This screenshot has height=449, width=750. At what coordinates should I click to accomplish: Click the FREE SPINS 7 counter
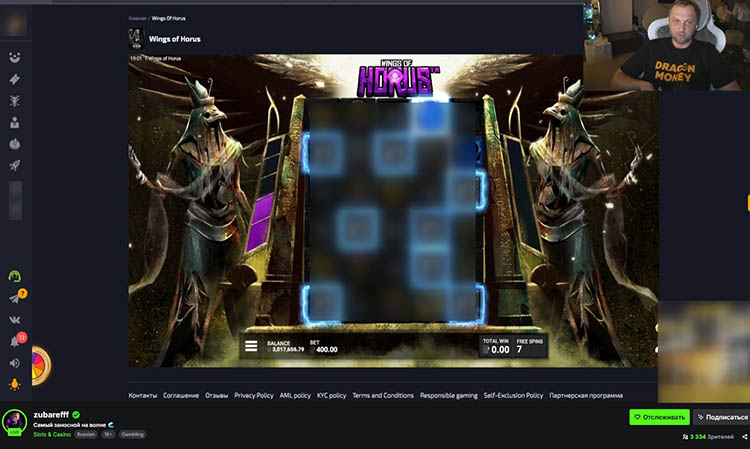[529, 346]
